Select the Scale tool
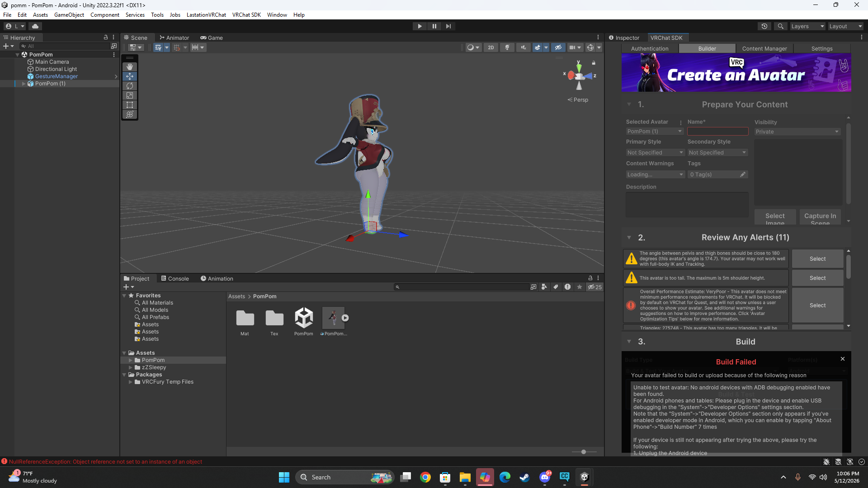The image size is (868, 488). coord(130,95)
